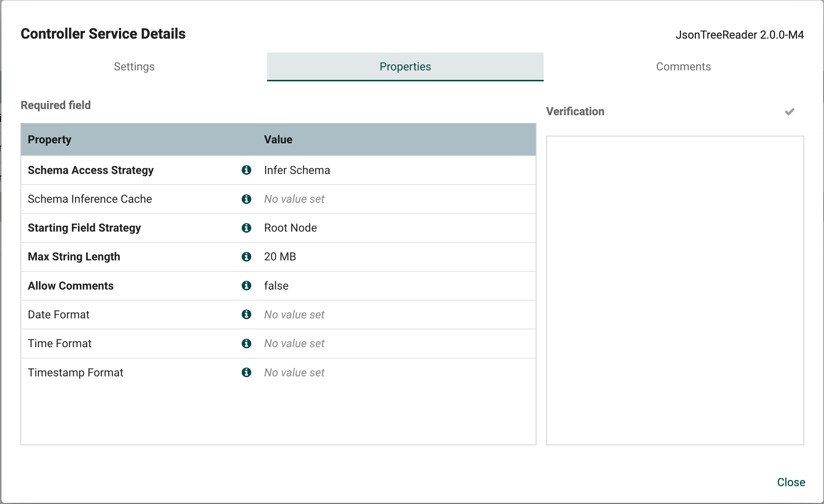The height and width of the screenshot is (504, 824).
Task: Click the Allow Comments info icon
Action: coord(247,286)
